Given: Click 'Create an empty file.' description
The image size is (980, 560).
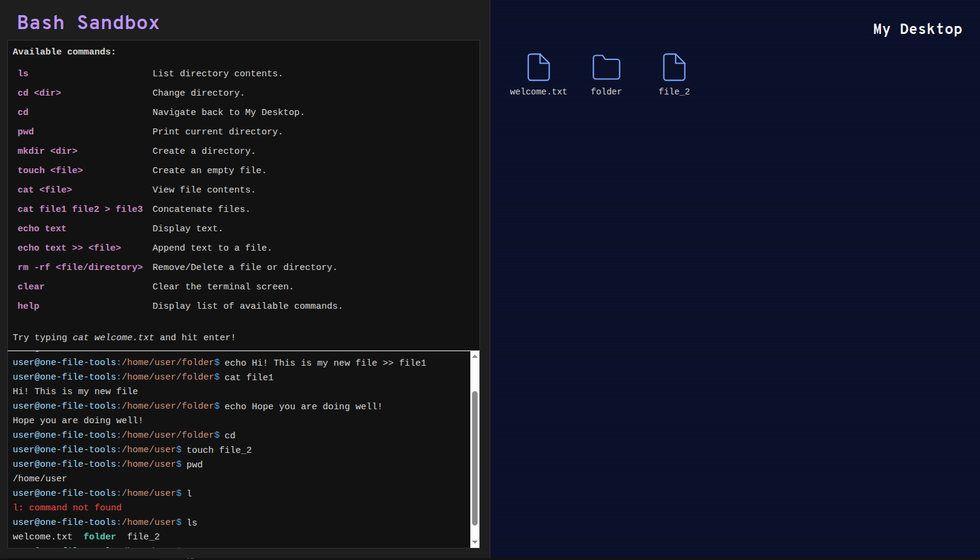Looking at the screenshot, I should [209, 170].
